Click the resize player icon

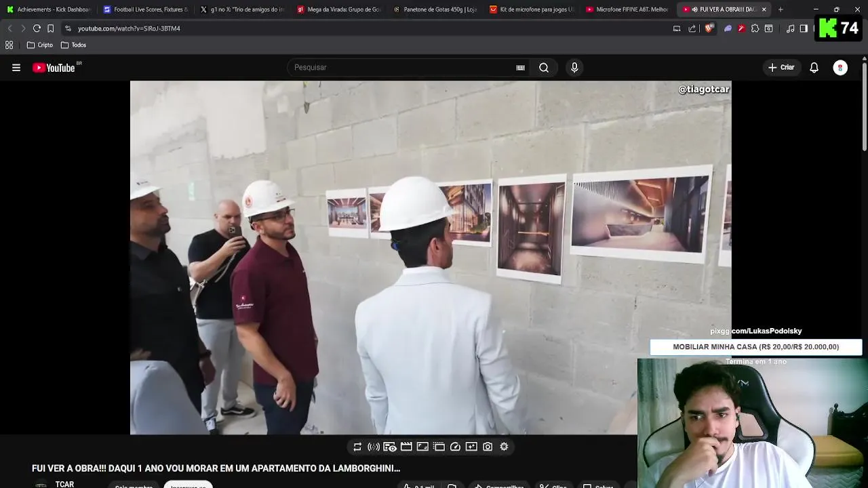click(x=422, y=447)
